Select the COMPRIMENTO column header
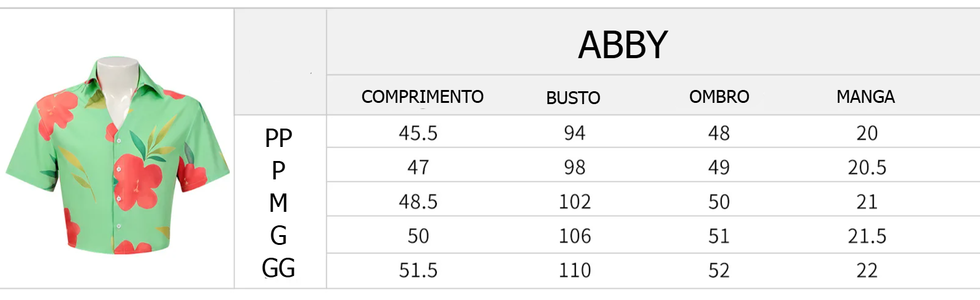 tap(422, 97)
